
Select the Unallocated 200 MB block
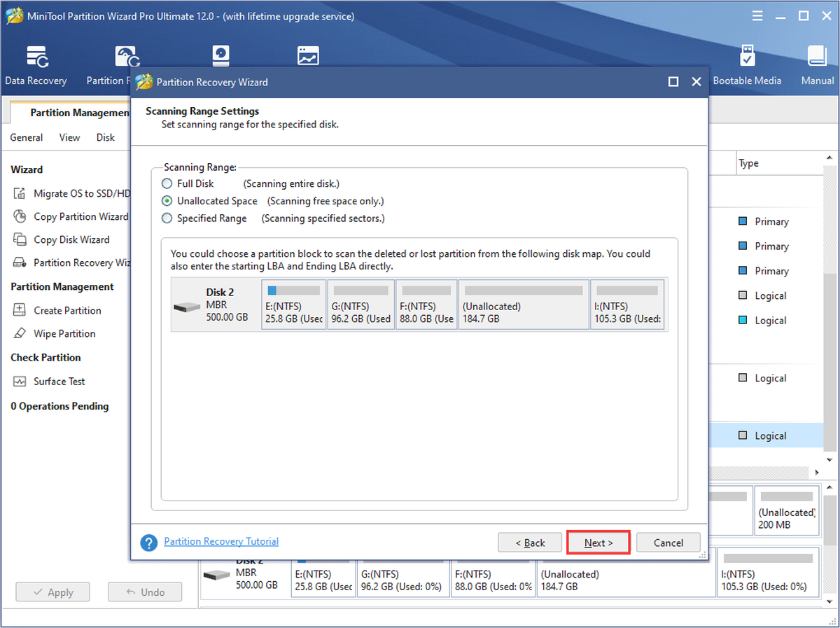pos(787,511)
